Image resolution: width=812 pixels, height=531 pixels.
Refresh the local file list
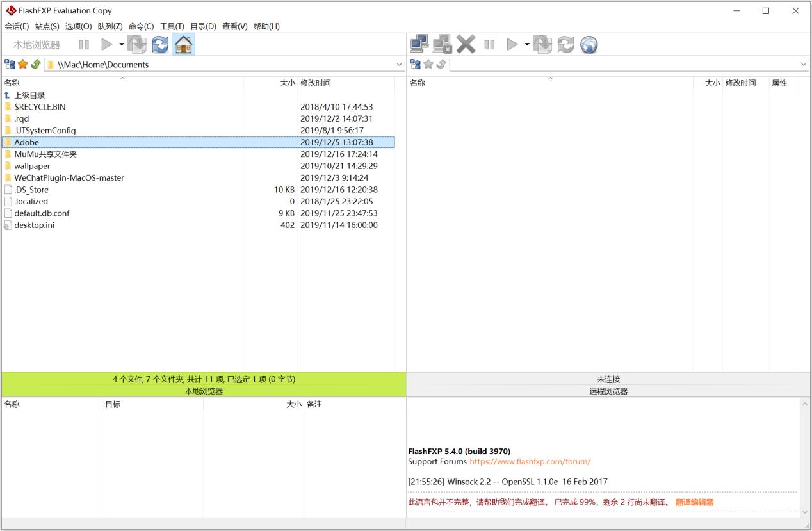pos(160,44)
